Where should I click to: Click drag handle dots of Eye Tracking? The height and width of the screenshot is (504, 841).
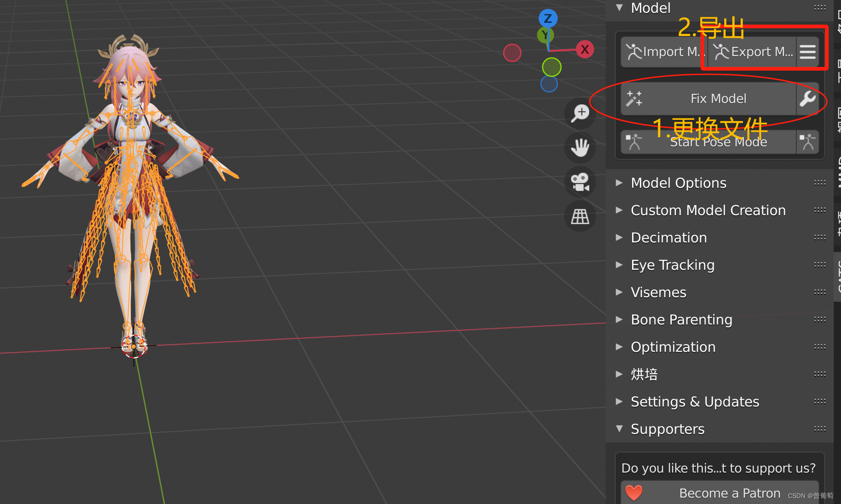point(820,265)
